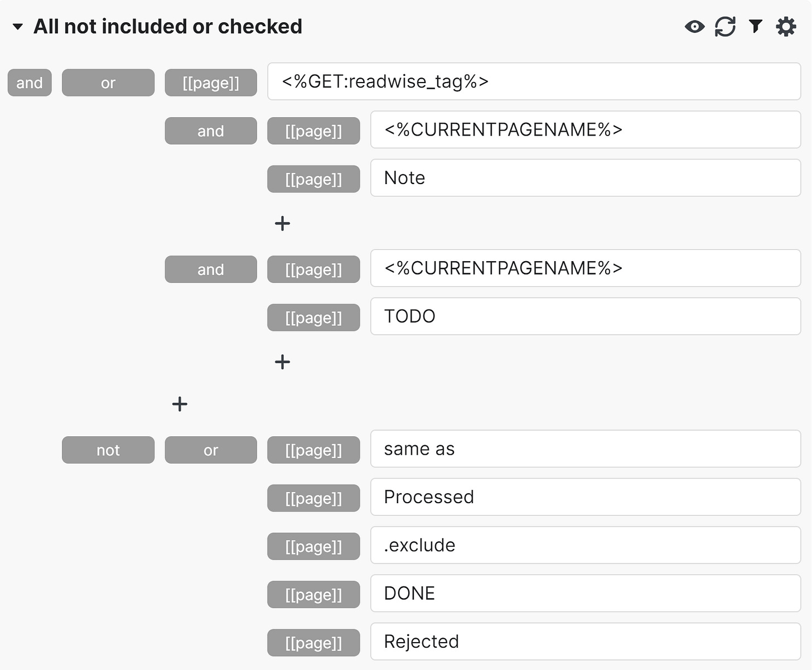Collapse 'All not included or checked' section

(18, 27)
